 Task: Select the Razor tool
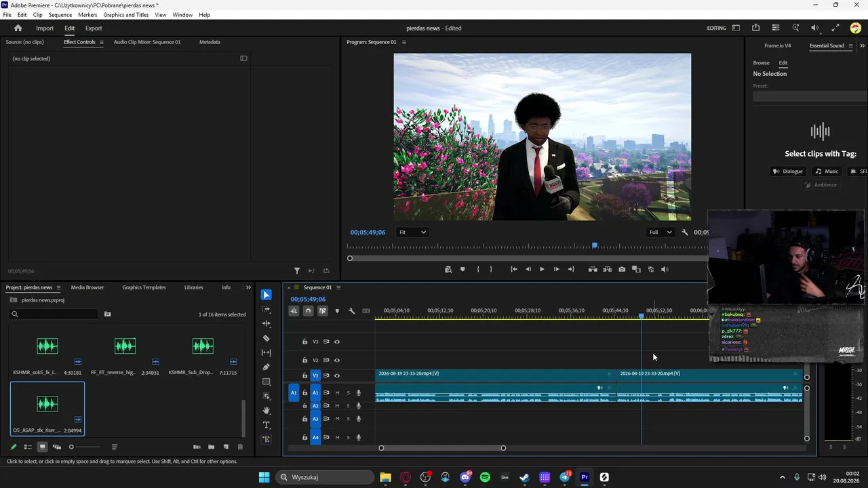tap(266, 338)
